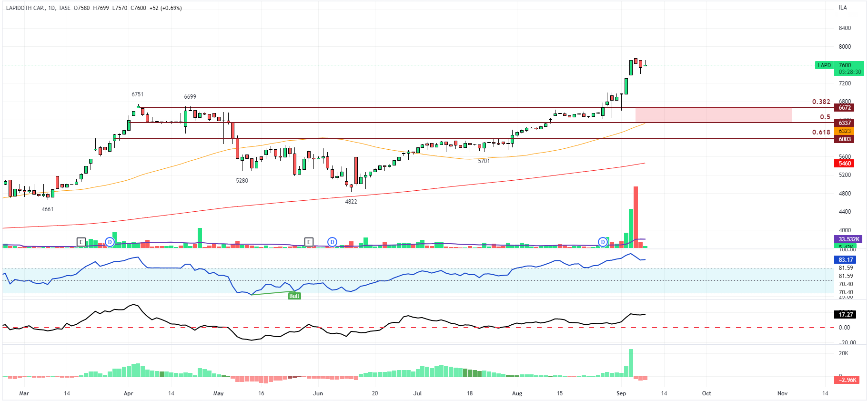Image resolution: width=868 pixels, height=402 pixels.
Task: Select the 0.382 Fibonacci level text
Action: [821, 102]
